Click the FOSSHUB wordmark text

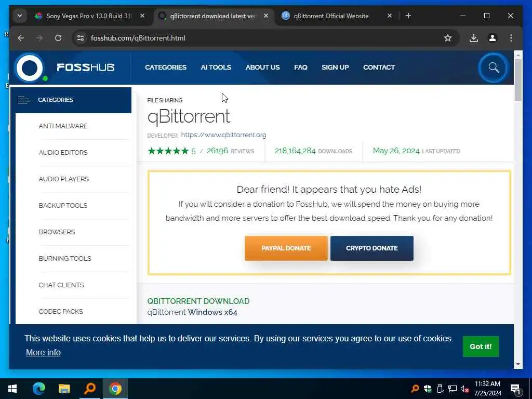click(x=86, y=67)
